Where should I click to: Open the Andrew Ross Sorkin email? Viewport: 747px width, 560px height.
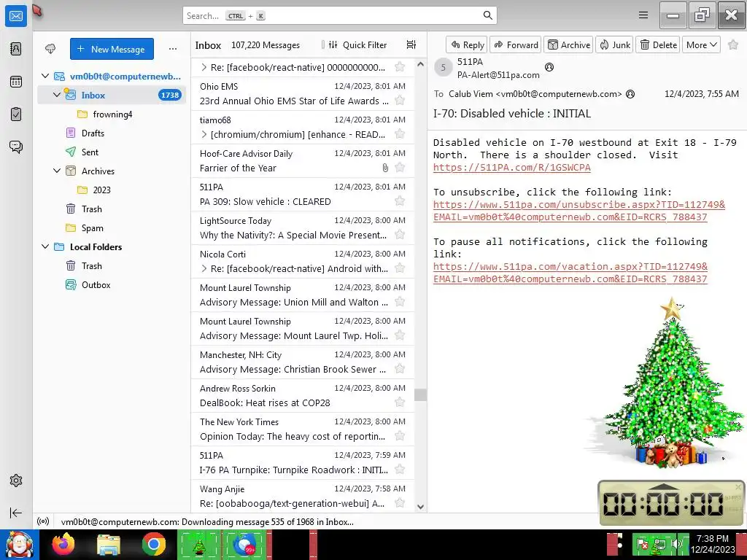303,395
